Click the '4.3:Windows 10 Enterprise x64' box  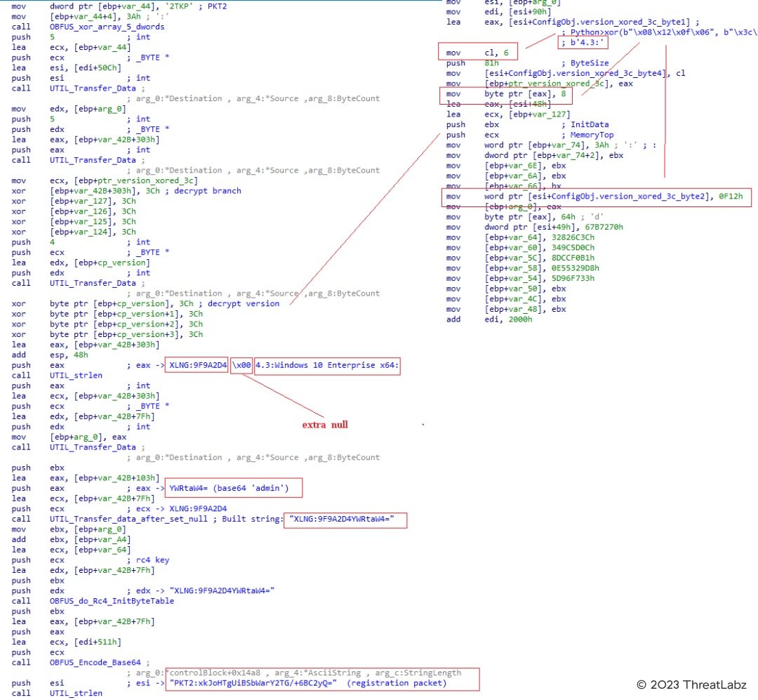click(x=326, y=365)
